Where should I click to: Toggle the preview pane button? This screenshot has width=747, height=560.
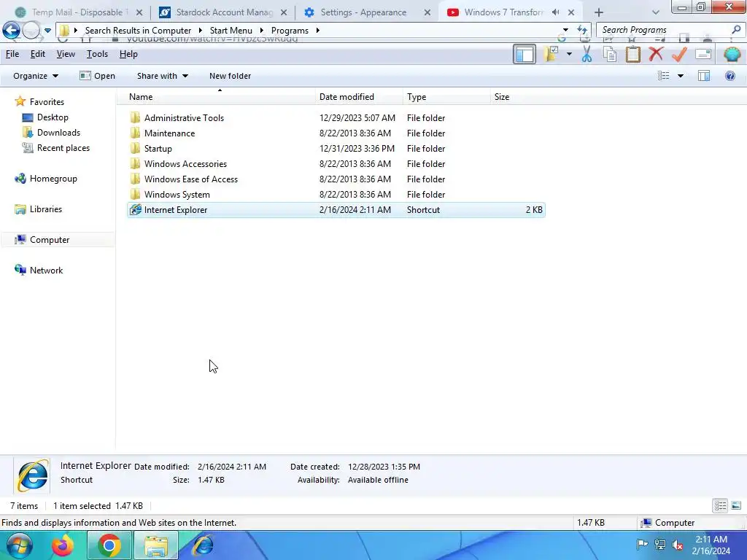(x=704, y=76)
